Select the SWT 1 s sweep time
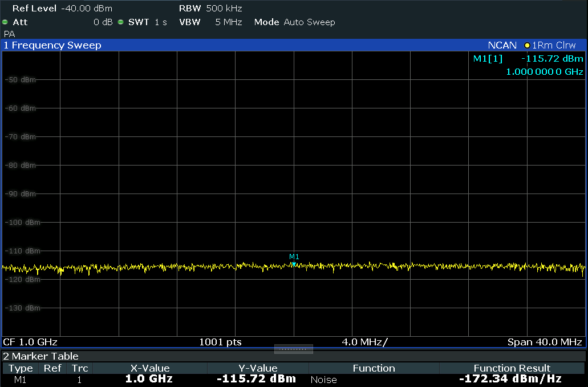Screen dimensions: 588x387 click(148, 22)
